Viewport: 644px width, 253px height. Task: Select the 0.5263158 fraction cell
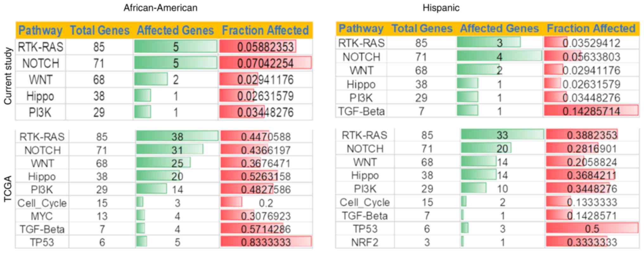(266, 177)
